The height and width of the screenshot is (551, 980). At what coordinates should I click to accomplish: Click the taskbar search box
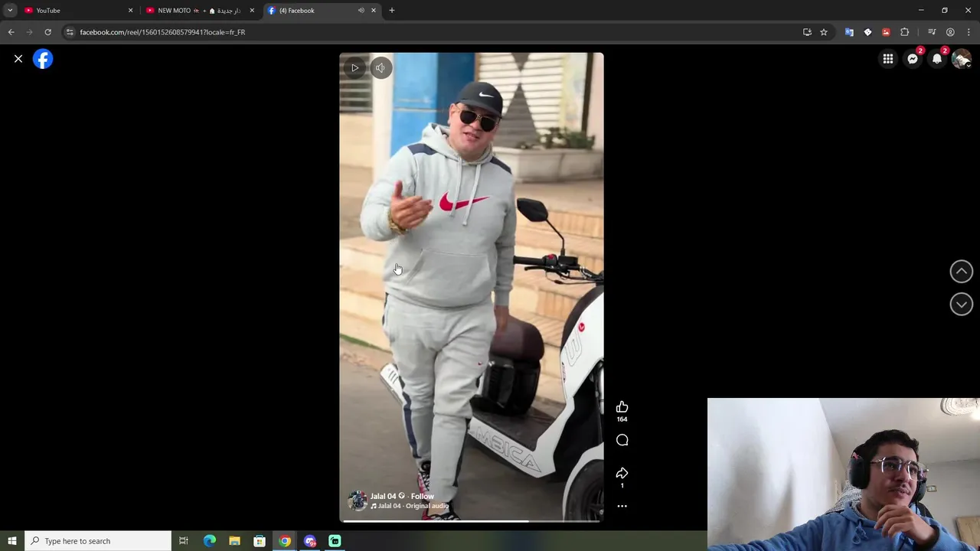point(98,541)
